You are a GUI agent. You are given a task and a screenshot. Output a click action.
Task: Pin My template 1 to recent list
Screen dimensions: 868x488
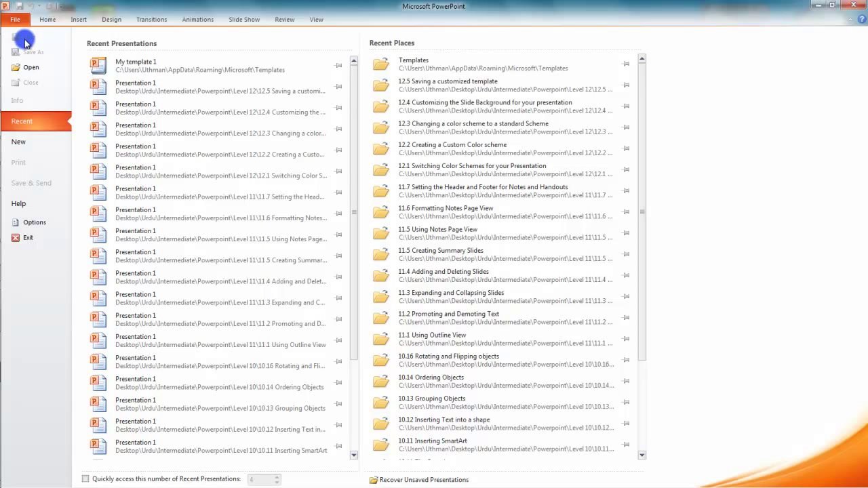coord(338,66)
